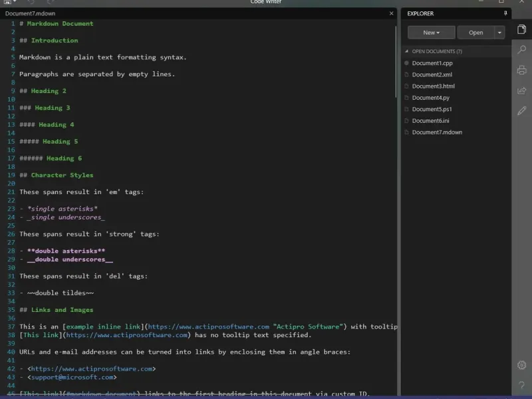Click the Save icon in title bar

7,2
